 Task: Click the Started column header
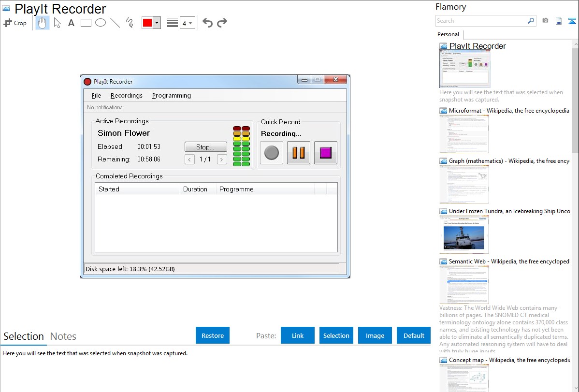tap(137, 189)
